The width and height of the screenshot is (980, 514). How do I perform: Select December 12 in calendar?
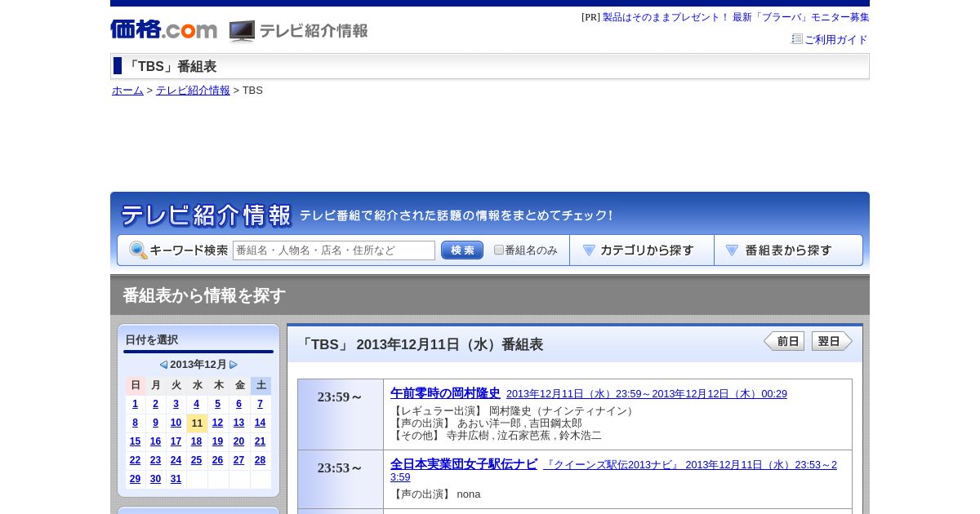point(217,423)
